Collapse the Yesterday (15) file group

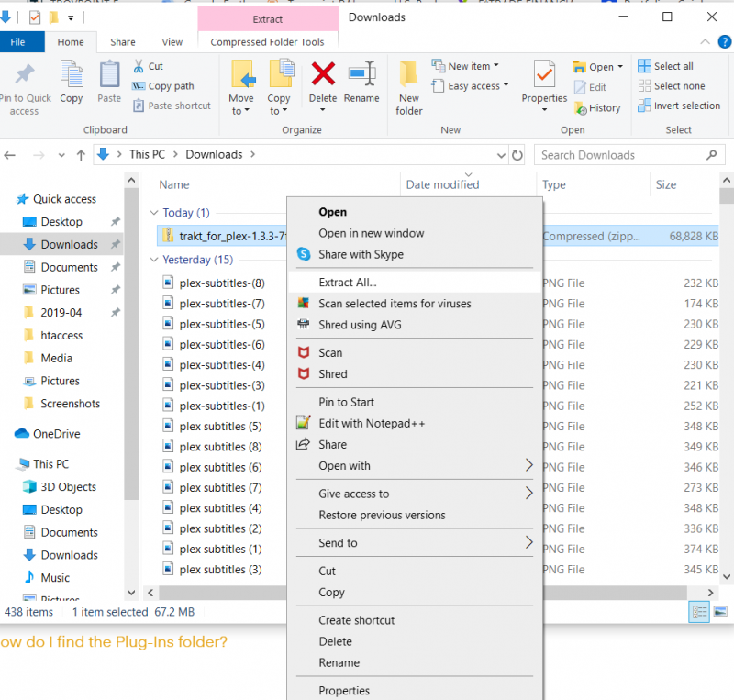pyautogui.click(x=154, y=260)
